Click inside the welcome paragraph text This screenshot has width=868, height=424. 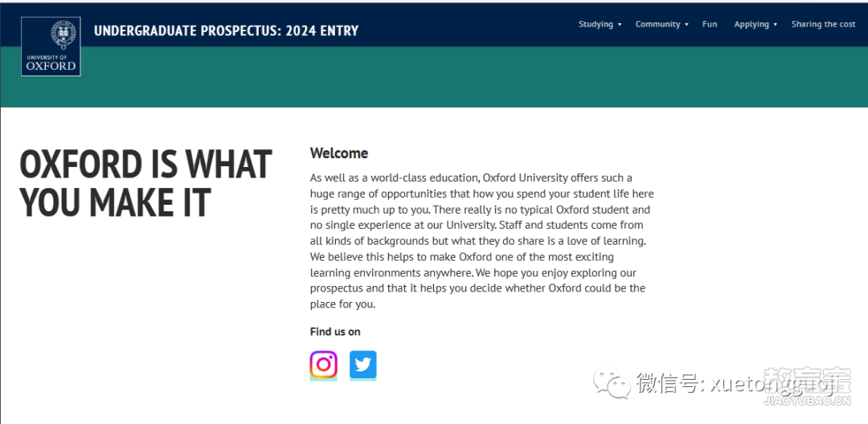click(481, 241)
